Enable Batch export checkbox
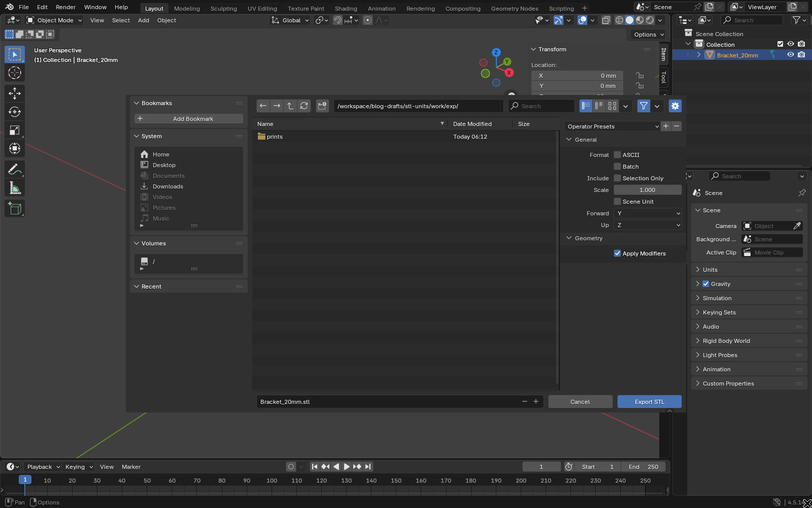Image resolution: width=812 pixels, height=508 pixels. click(x=617, y=167)
